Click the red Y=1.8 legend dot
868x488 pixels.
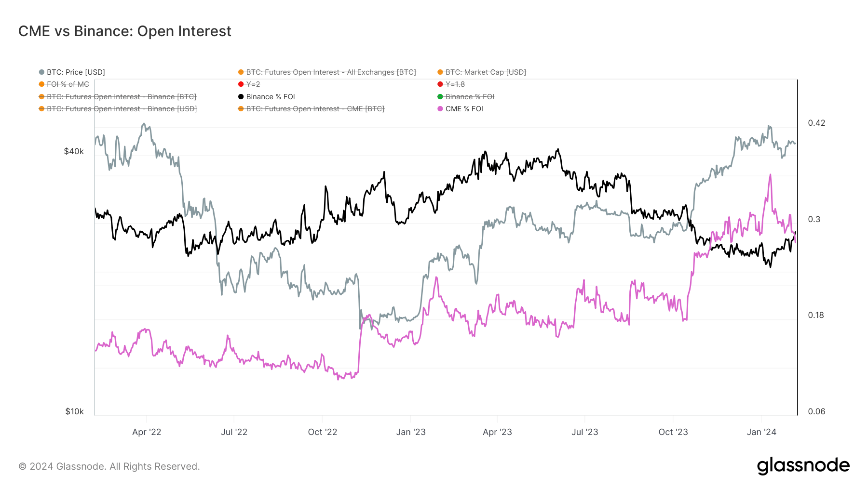click(440, 84)
